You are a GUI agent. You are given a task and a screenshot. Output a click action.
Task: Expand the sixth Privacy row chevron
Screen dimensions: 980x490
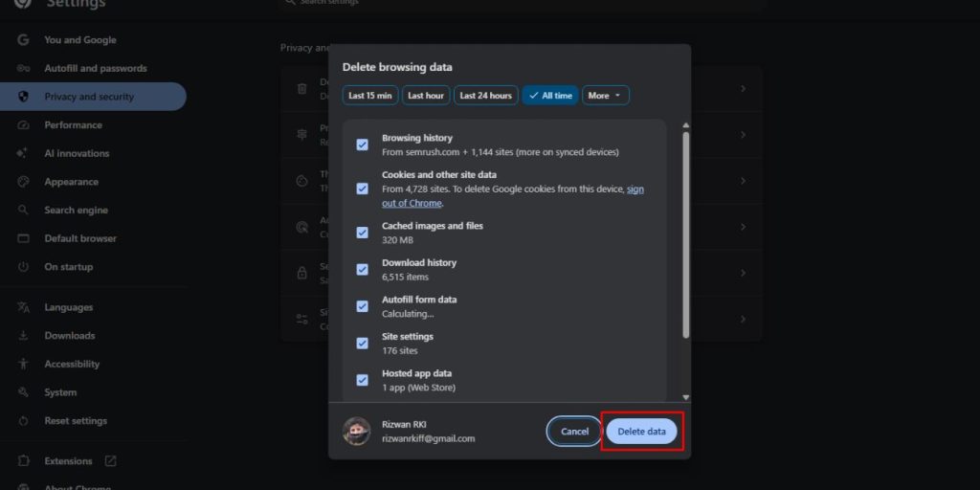743,320
